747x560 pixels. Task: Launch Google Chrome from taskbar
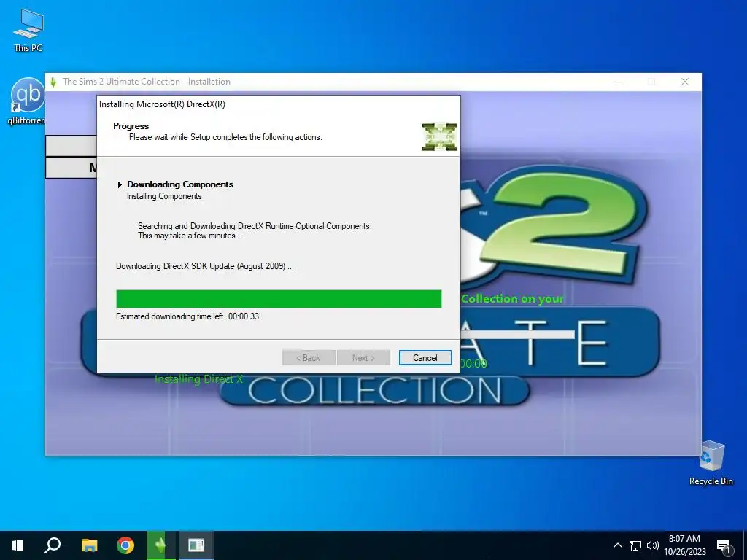[x=125, y=545]
